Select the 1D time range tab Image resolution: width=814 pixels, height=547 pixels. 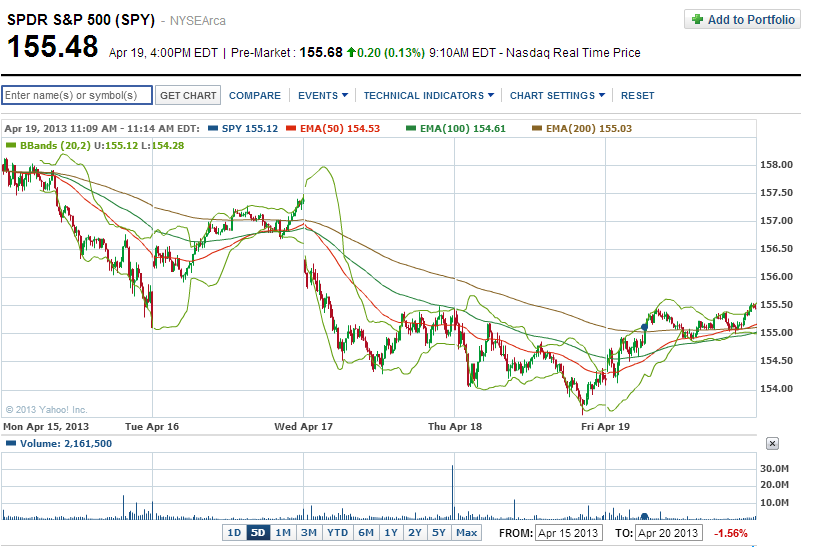234,532
